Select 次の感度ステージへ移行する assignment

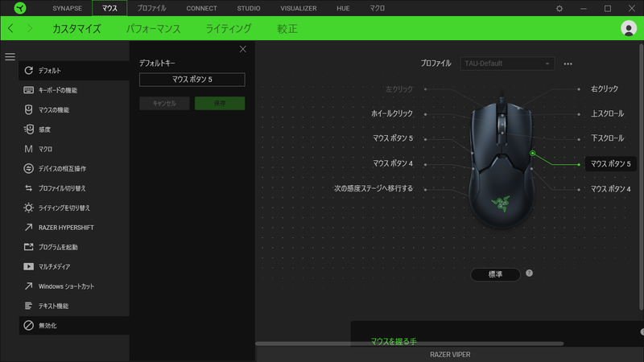point(374,188)
